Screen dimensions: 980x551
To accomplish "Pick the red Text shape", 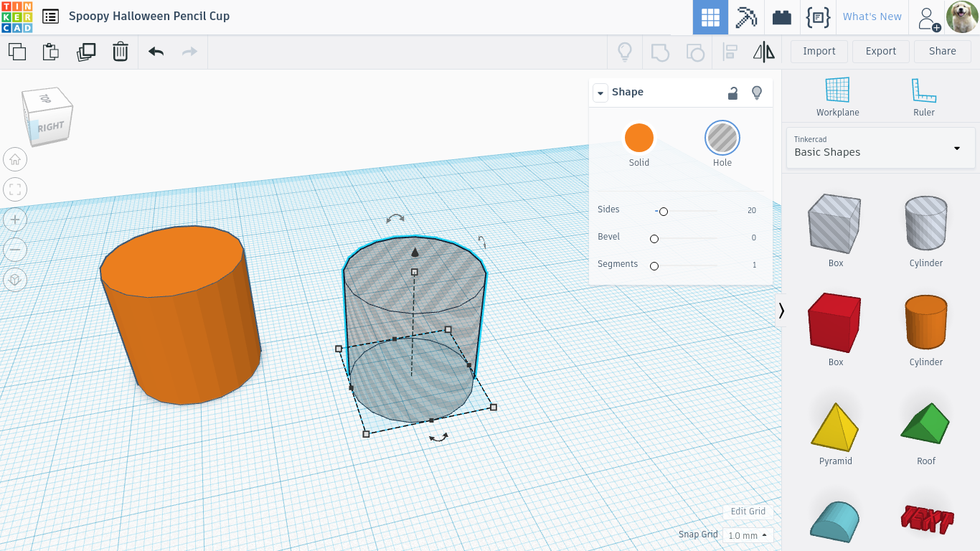I will [x=927, y=519].
